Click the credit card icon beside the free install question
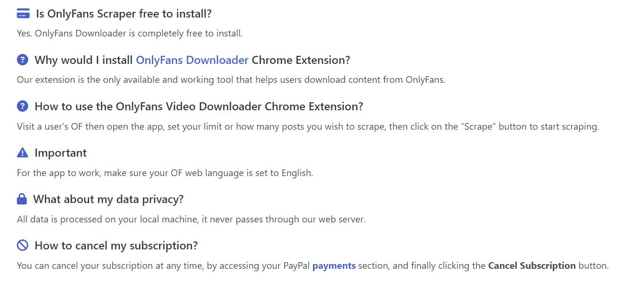The image size is (644, 292). click(23, 14)
